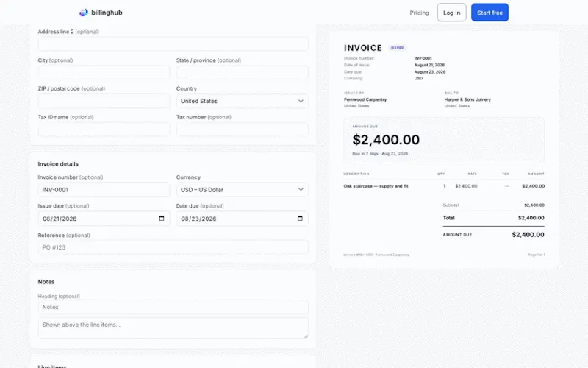
Task: Click the Issue date field 08/21/2026
Action: [104, 219]
